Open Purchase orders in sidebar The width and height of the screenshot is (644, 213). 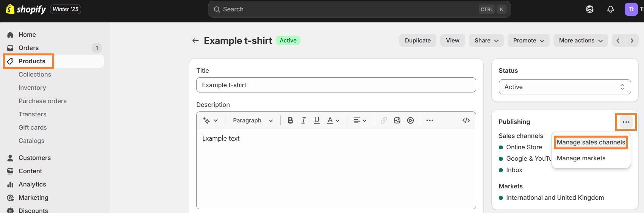click(x=42, y=101)
